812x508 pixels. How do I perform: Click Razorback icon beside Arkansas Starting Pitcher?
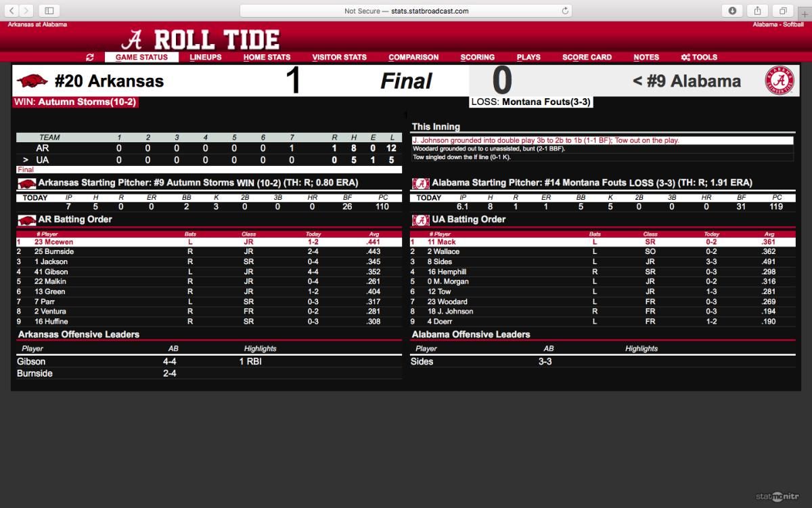pyautogui.click(x=27, y=183)
